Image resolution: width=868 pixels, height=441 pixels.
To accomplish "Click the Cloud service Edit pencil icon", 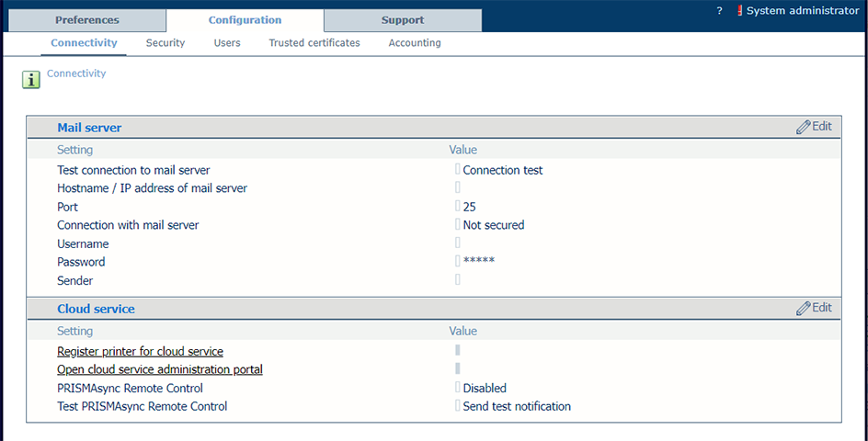I will click(804, 309).
